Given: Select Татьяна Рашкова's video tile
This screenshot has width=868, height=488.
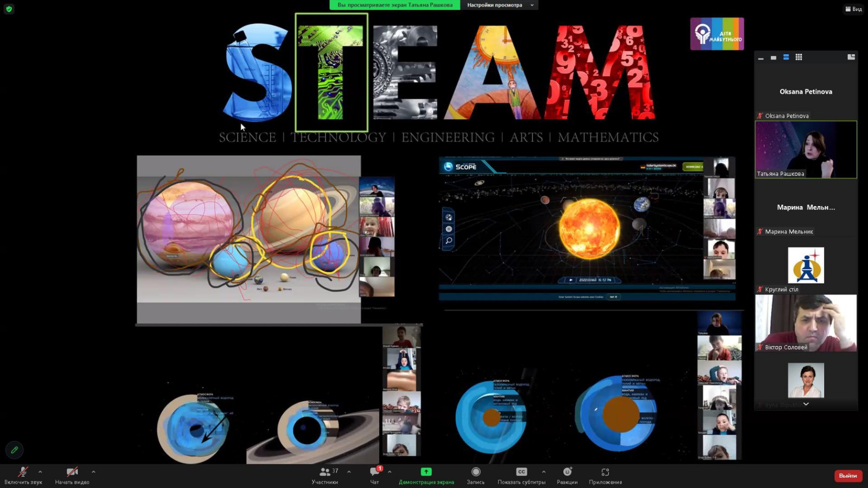Looking at the screenshot, I should [x=806, y=150].
